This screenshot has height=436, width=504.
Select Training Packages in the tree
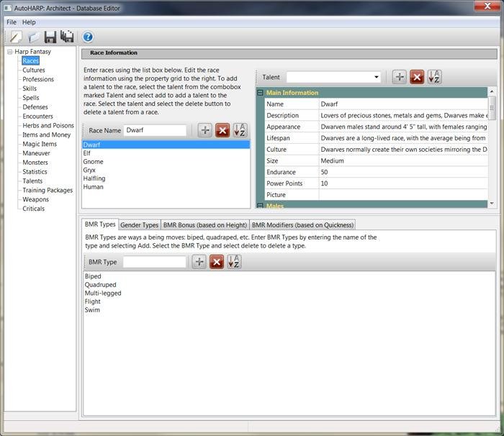pos(48,190)
